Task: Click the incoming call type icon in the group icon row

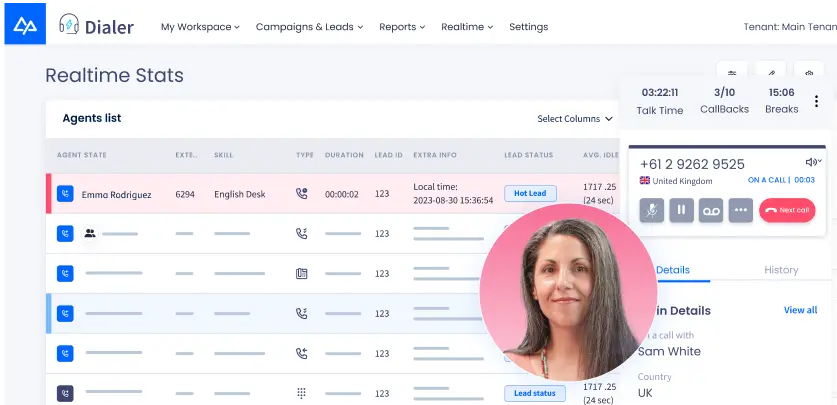Action: click(302, 233)
